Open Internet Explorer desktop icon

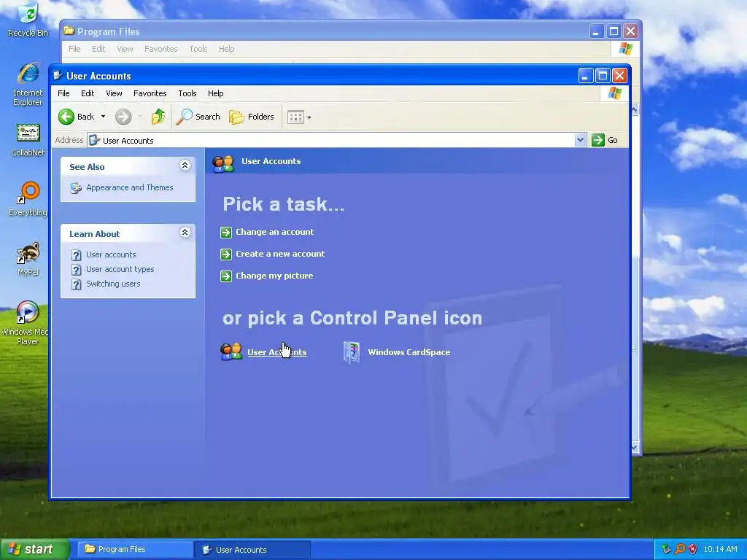tap(28, 85)
